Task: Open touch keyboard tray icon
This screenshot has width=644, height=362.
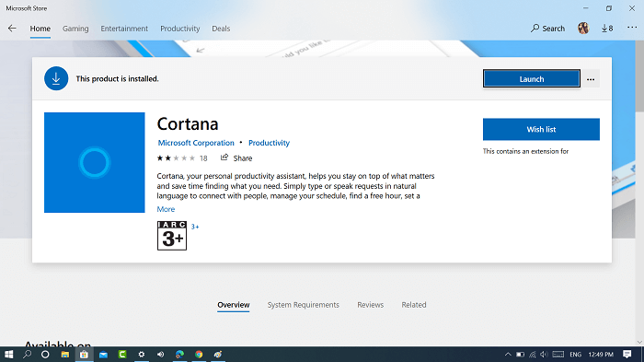Action: coord(558,355)
